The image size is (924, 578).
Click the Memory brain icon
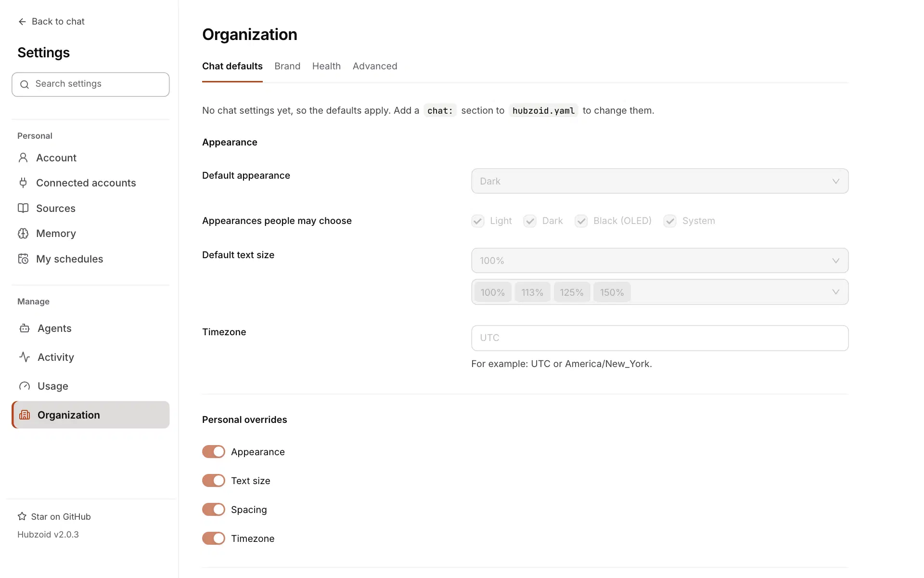pyautogui.click(x=23, y=234)
